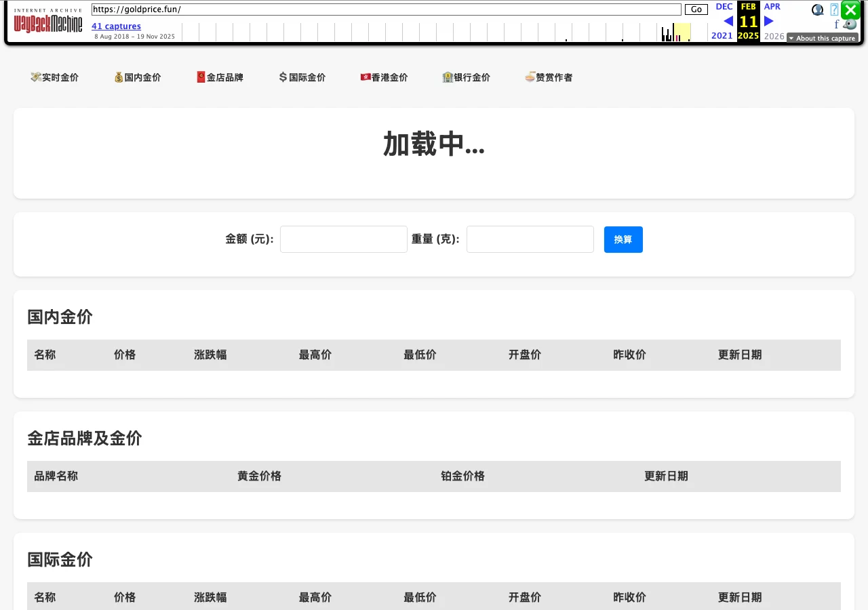Close the Wayback toolbar with green X
Viewport: 868px width, 610px height.
coord(850,10)
